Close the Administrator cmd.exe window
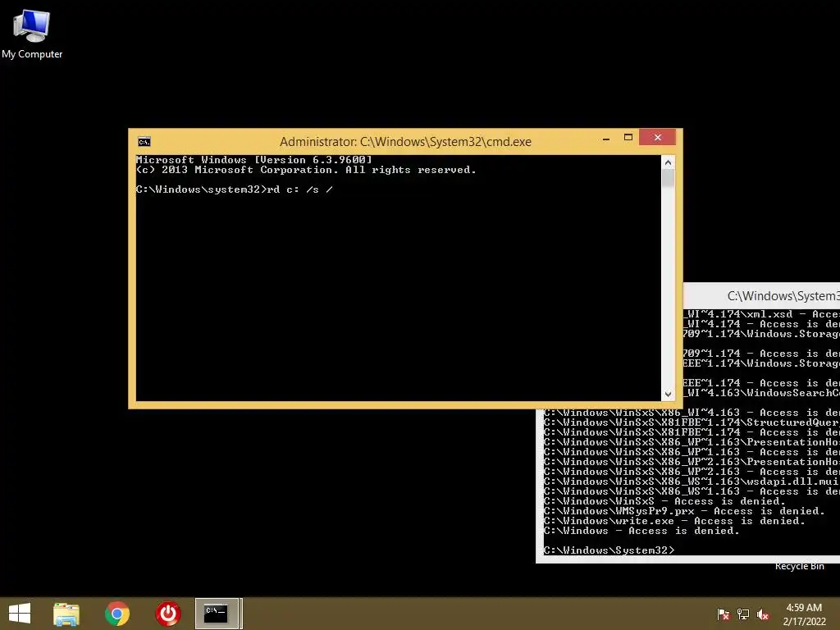Image resolution: width=840 pixels, height=630 pixels. (x=657, y=138)
